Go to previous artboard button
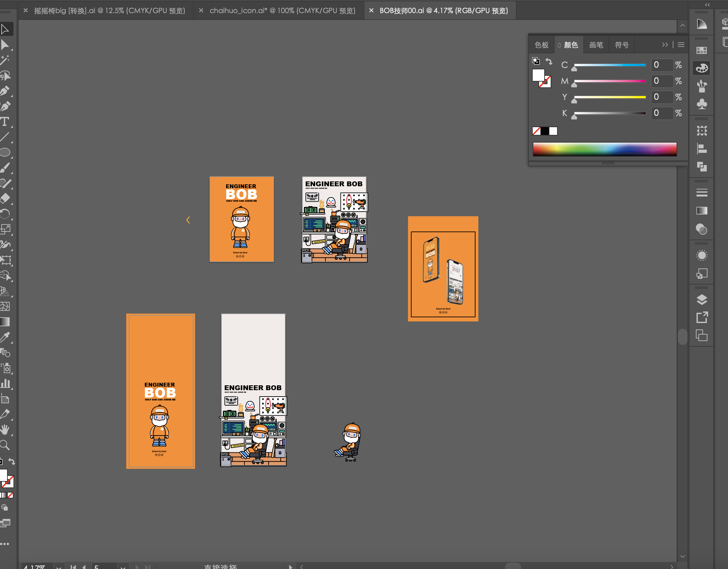This screenshot has width=728, height=569. click(84, 567)
